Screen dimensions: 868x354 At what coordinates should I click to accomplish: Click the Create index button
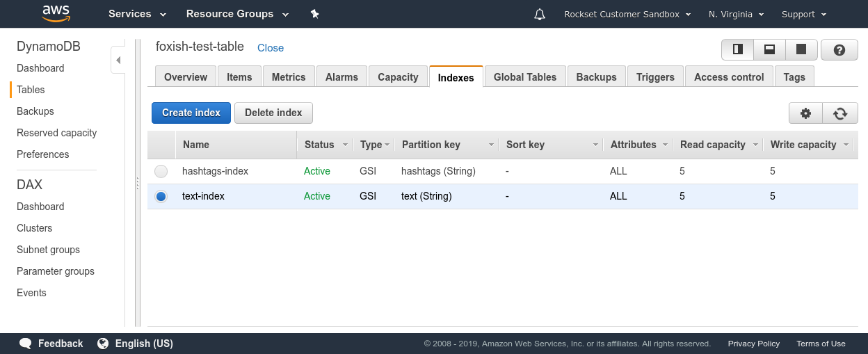[191, 113]
